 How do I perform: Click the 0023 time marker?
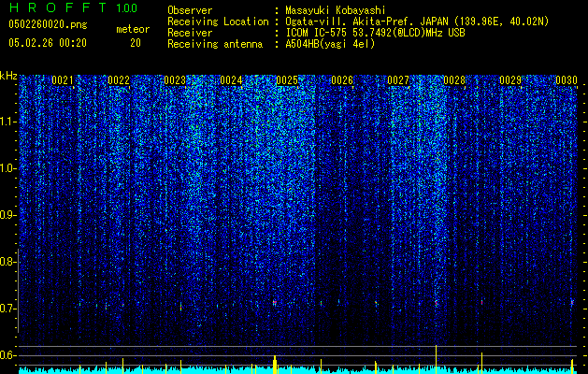pos(175,80)
